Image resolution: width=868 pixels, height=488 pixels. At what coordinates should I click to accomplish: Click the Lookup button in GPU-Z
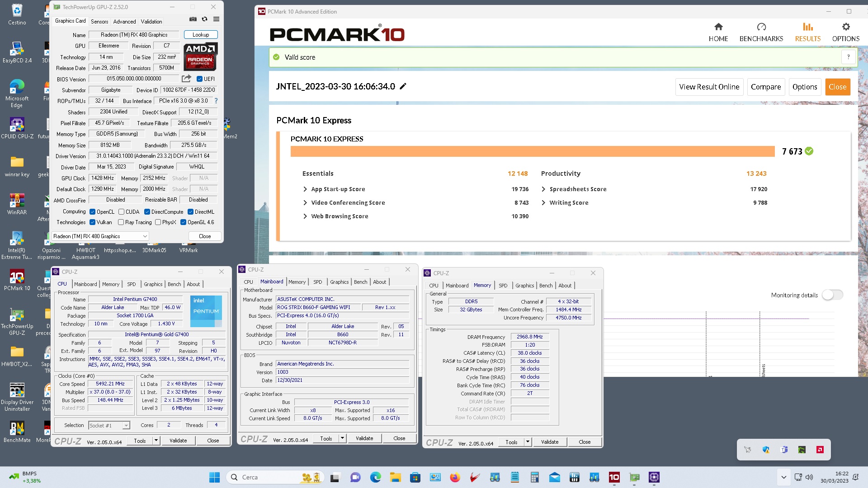pos(201,35)
